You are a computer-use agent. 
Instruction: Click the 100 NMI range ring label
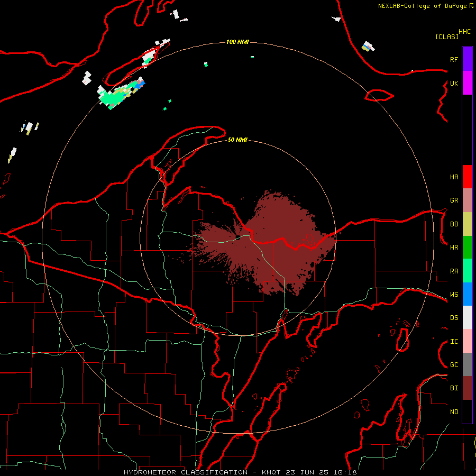237,42
